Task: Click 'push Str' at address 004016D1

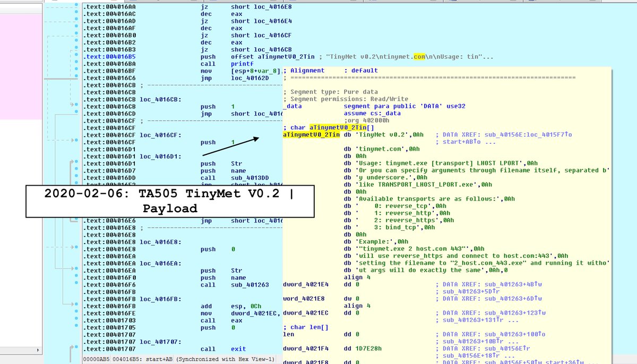Action: tap(222, 163)
